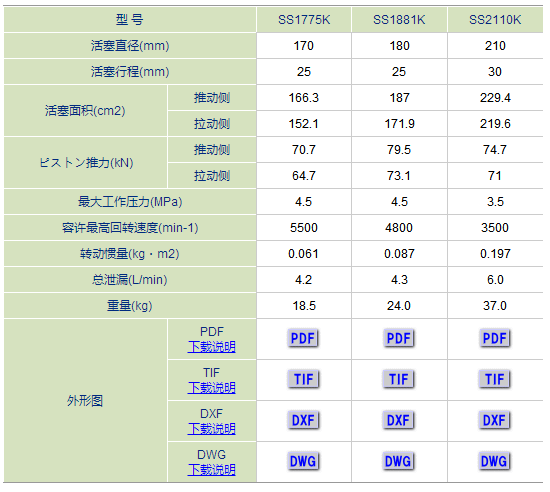This screenshot has width=550, height=492.
Task: Download the TIF drawing for SS2110K
Action: pos(495,379)
